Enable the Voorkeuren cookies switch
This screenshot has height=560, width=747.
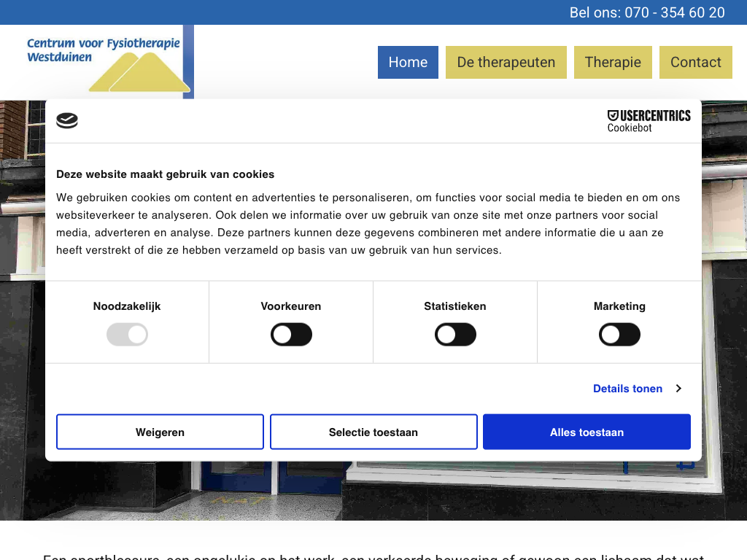coord(291,335)
